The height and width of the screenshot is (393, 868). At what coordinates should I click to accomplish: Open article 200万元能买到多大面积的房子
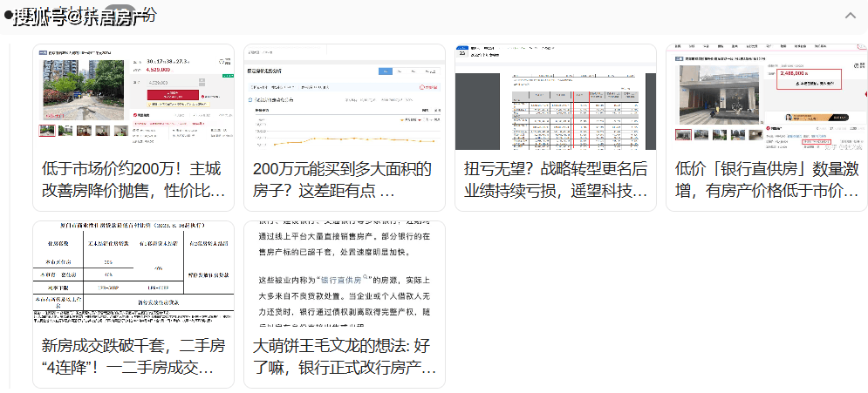[344, 180]
